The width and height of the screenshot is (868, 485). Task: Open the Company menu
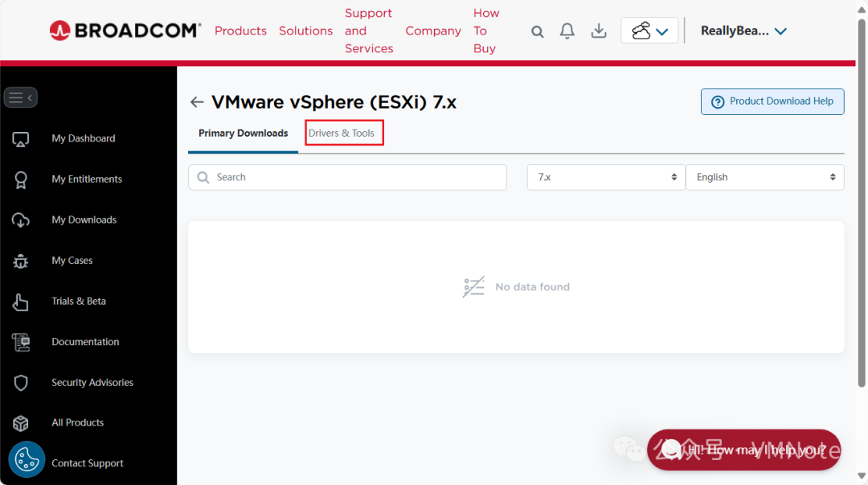click(x=433, y=31)
